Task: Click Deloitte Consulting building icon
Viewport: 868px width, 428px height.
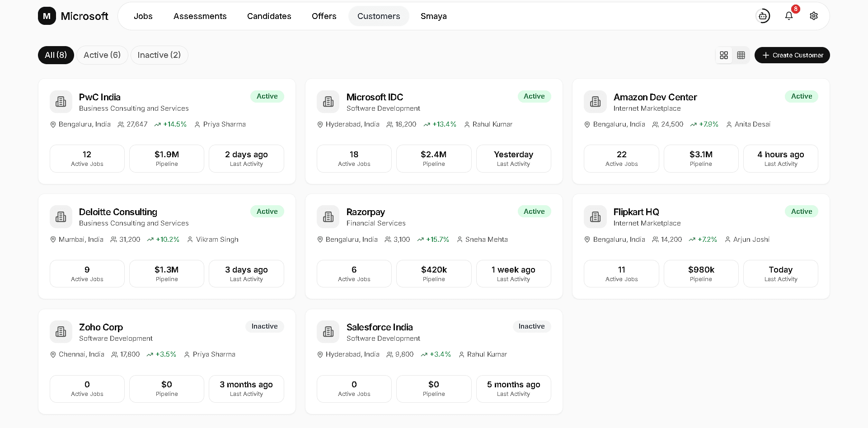Action: click(x=61, y=216)
